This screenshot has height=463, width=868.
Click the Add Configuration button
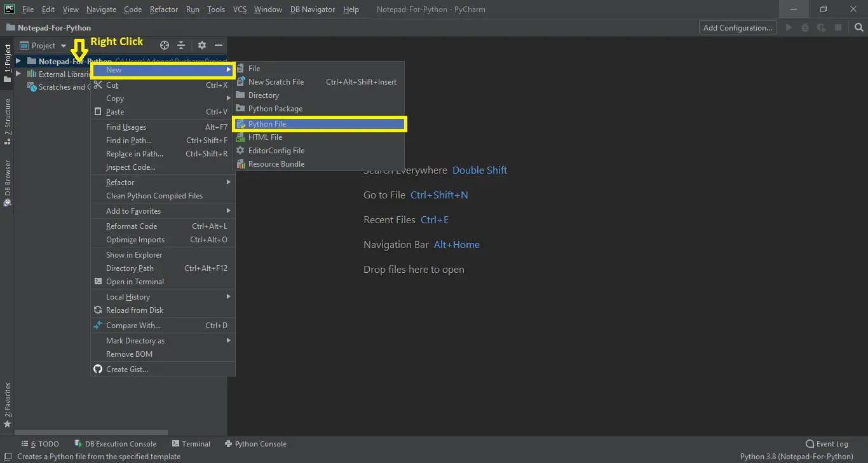point(737,27)
